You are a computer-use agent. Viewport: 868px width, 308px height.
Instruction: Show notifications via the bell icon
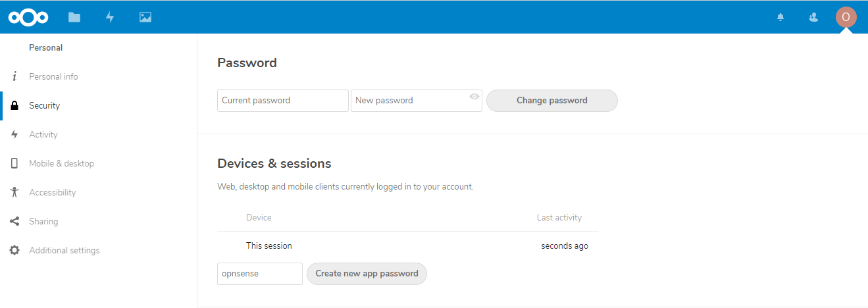(780, 17)
